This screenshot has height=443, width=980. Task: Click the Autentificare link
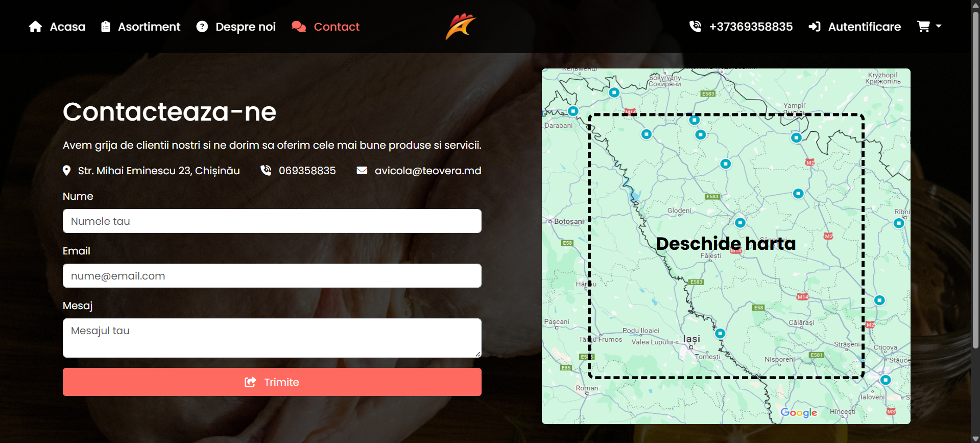865,27
